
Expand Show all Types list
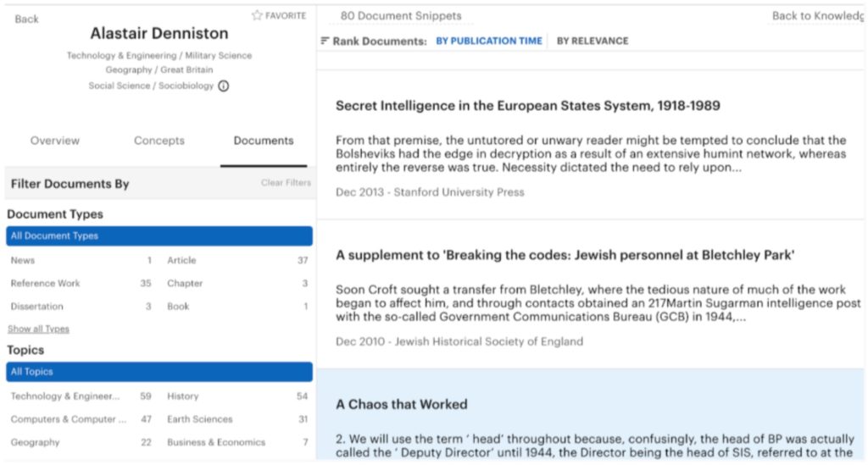tap(38, 329)
